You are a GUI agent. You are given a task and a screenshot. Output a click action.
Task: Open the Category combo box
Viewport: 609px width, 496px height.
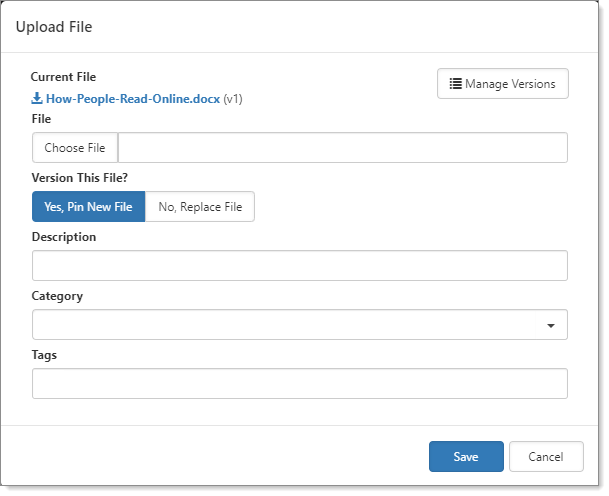tap(290, 325)
